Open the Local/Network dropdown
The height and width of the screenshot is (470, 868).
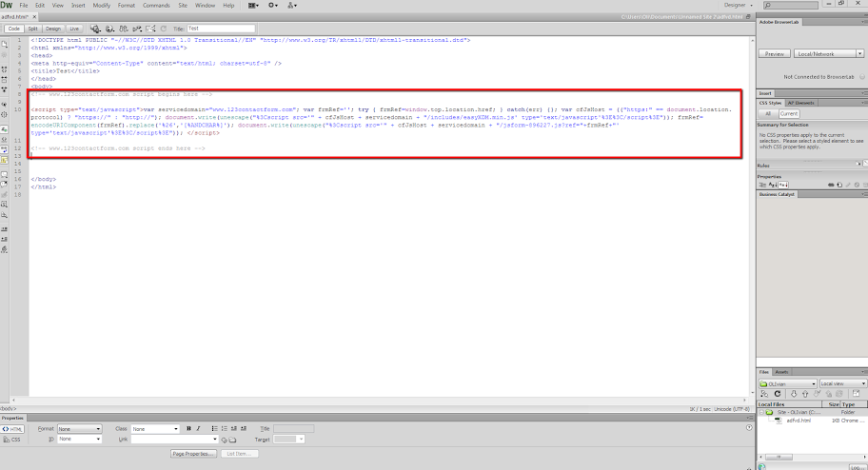(x=828, y=54)
